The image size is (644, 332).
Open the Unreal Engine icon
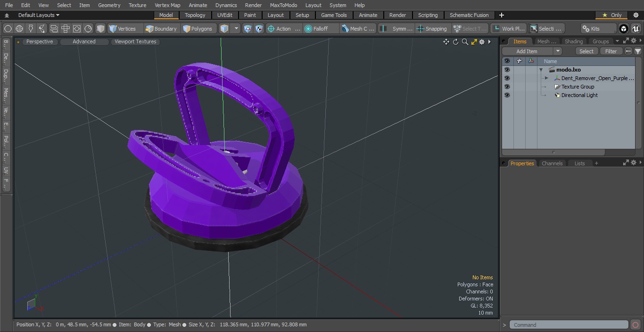click(636, 29)
